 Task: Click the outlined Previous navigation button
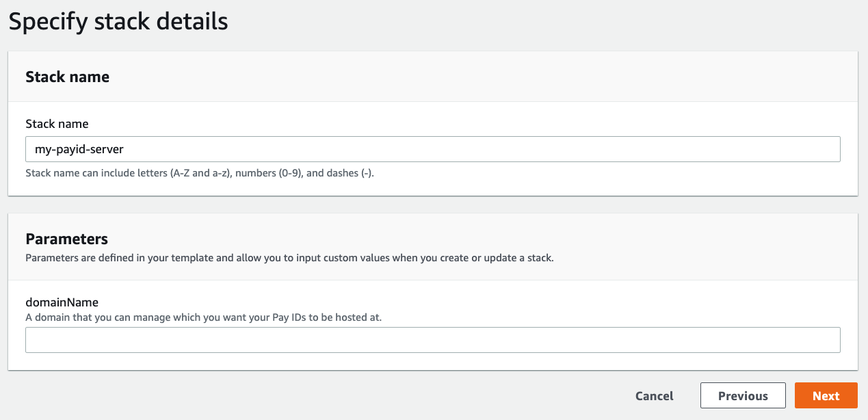click(743, 395)
